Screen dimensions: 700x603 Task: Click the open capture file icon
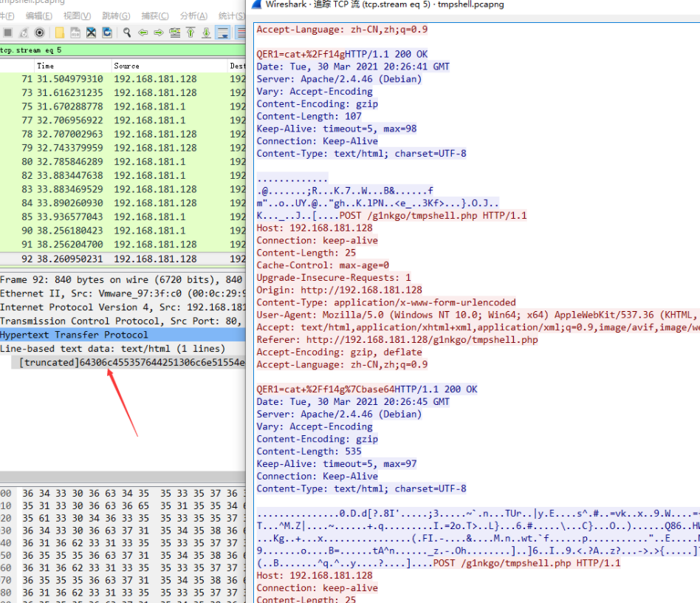point(59,33)
